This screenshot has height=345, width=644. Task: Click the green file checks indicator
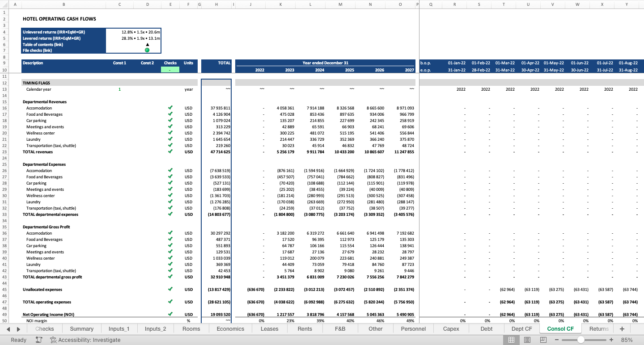147,50
